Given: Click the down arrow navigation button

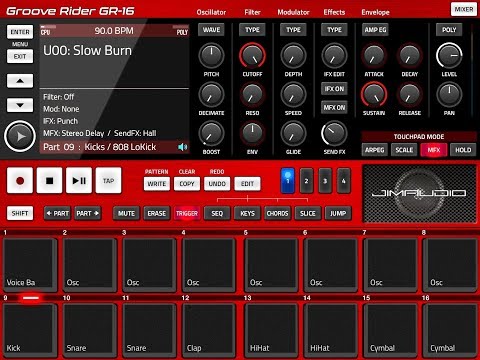Looking at the screenshot, I should (x=20, y=105).
